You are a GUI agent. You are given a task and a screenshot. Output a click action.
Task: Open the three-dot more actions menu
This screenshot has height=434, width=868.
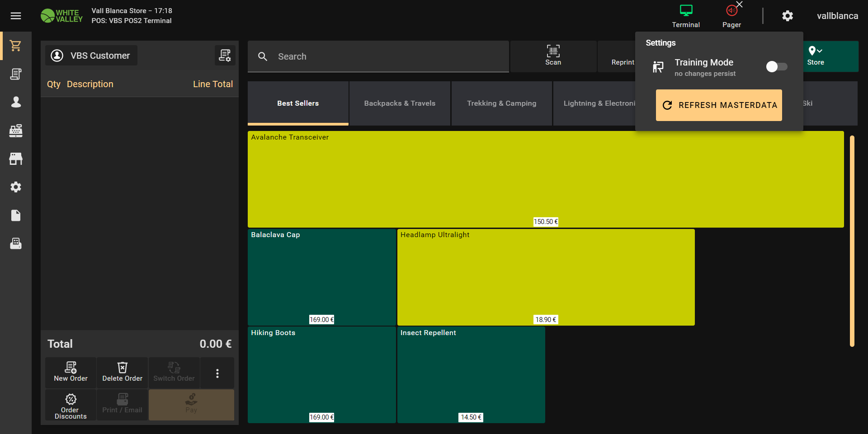click(217, 373)
